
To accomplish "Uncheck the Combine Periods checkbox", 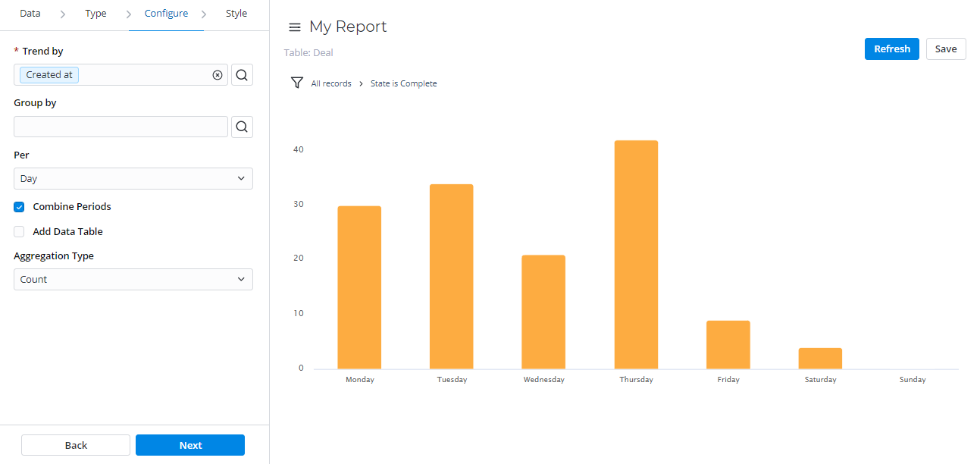I will click(x=19, y=207).
